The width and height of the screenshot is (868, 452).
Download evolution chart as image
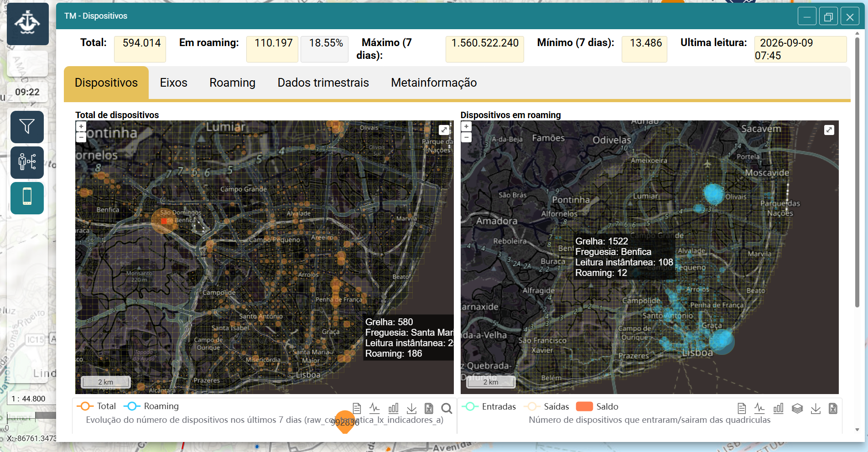point(411,408)
